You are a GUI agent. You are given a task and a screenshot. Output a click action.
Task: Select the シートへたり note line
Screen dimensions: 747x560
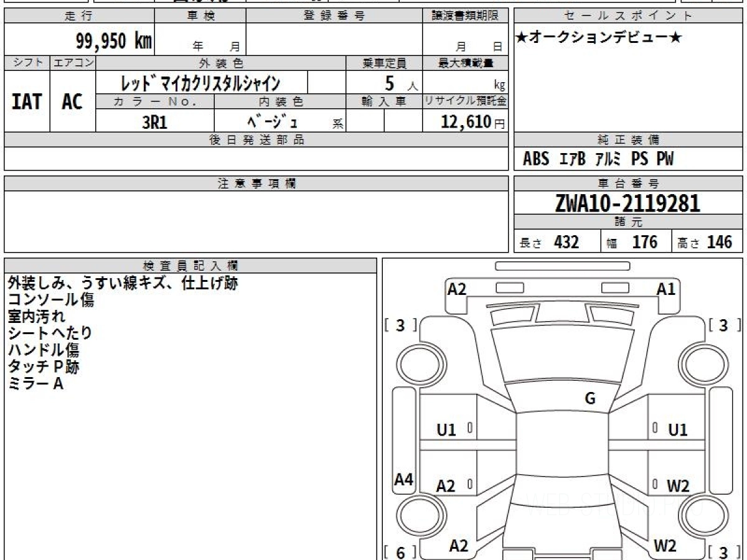[50, 334]
